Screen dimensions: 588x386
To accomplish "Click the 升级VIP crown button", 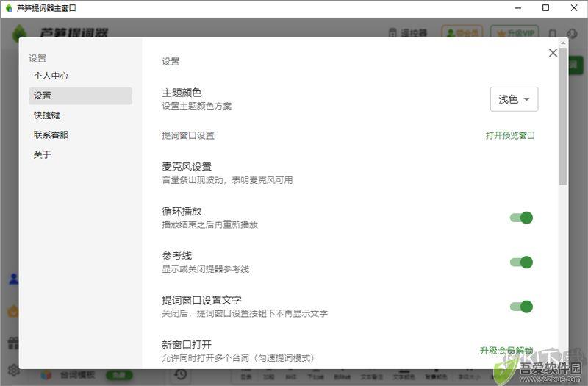I will 514,33.
